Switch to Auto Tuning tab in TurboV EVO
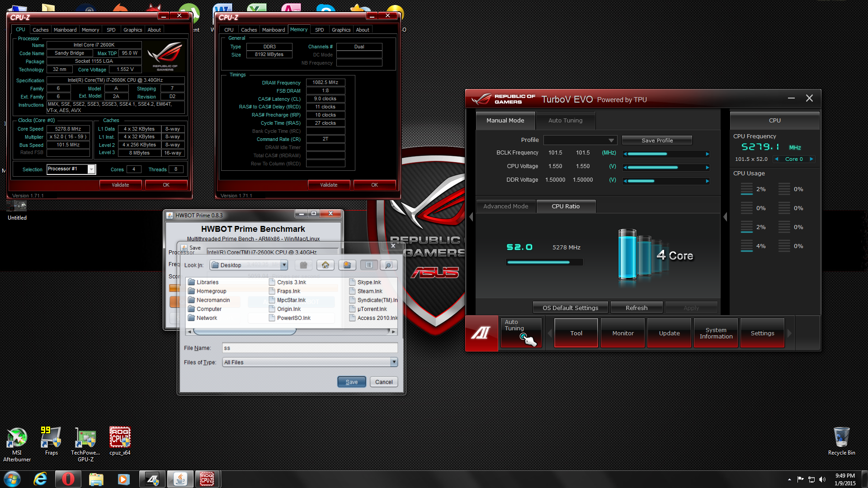This screenshot has width=868, height=488. click(x=565, y=120)
